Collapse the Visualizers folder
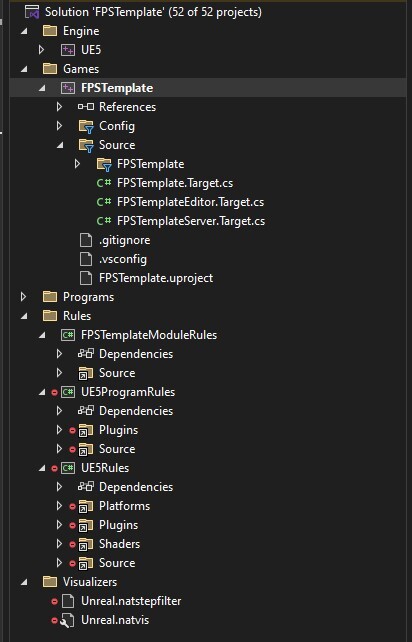This screenshot has width=412, height=642. pyautogui.click(x=24, y=582)
